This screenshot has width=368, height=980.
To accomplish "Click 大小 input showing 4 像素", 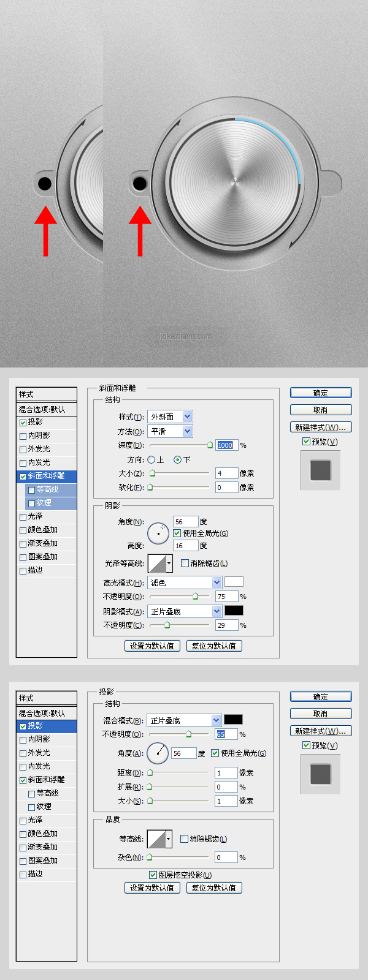I will pyautogui.click(x=227, y=473).
